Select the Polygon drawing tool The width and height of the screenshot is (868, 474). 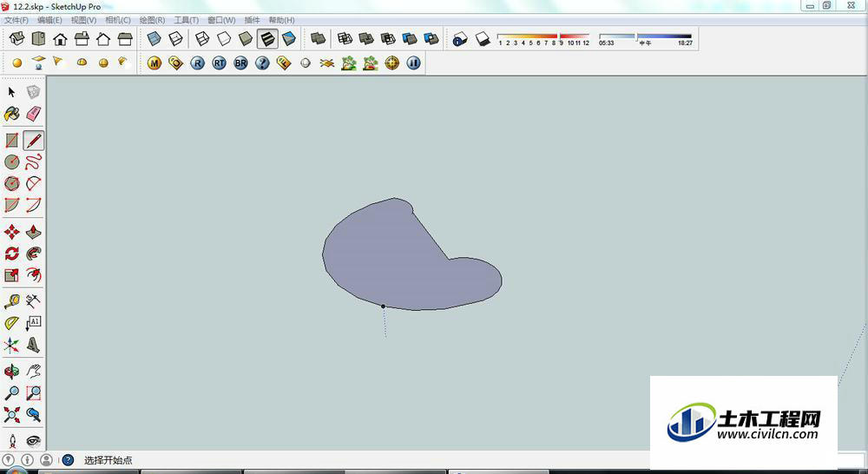point(11,183)
